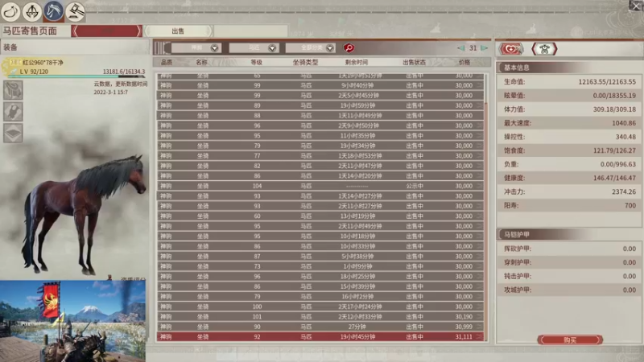Select the saddle blanket equipment slot

[x=13, y=133]
